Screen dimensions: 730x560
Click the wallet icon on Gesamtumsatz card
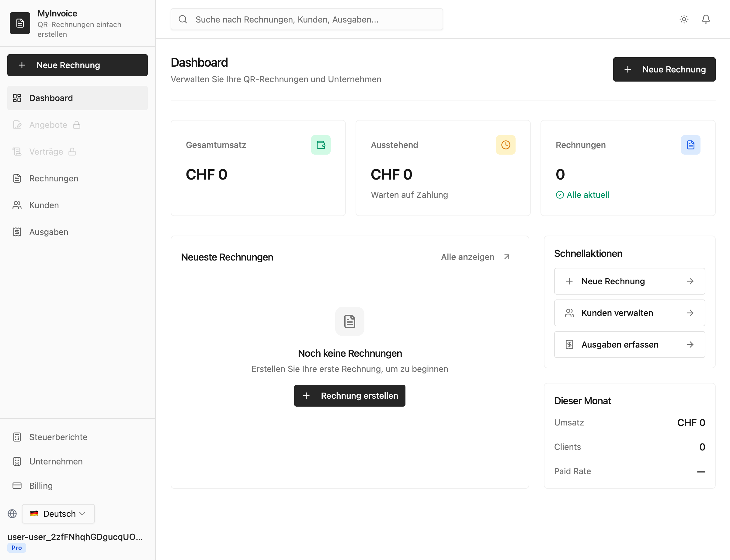tap(321, 145)
